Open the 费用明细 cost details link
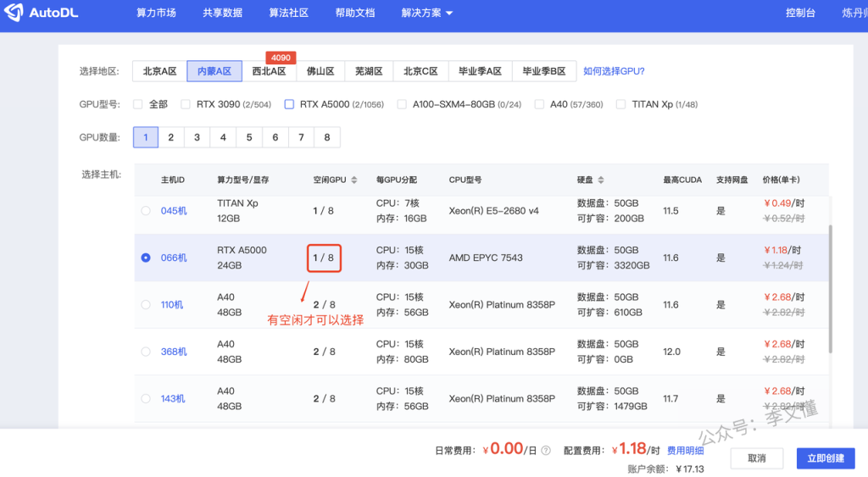Screen dimensions: 868x477 tap(685, 451)
